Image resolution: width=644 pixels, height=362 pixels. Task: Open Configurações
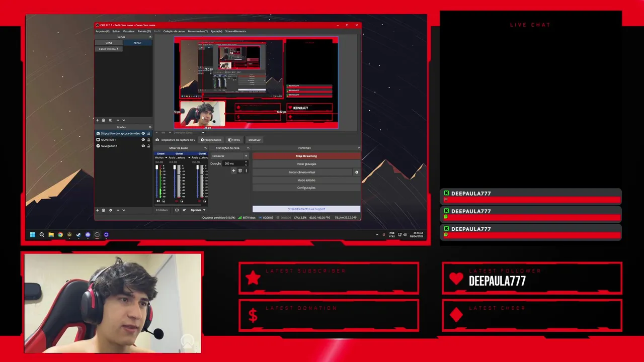(306, 188)
